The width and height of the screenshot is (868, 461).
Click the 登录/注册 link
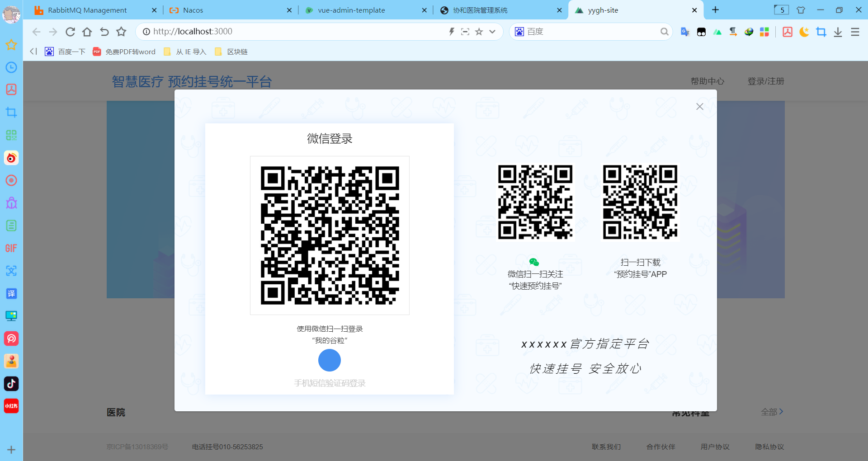tap(766, 81)
